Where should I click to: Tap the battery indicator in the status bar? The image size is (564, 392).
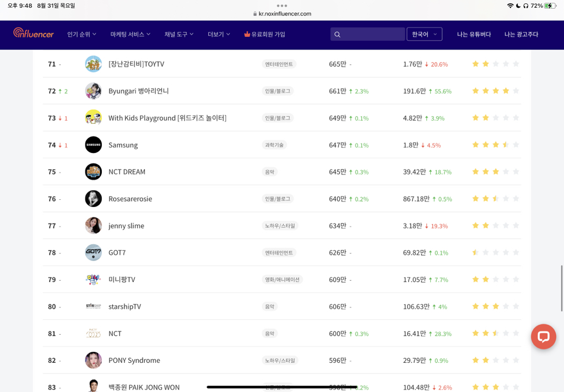pyautogui.click(x=550, y=6)
